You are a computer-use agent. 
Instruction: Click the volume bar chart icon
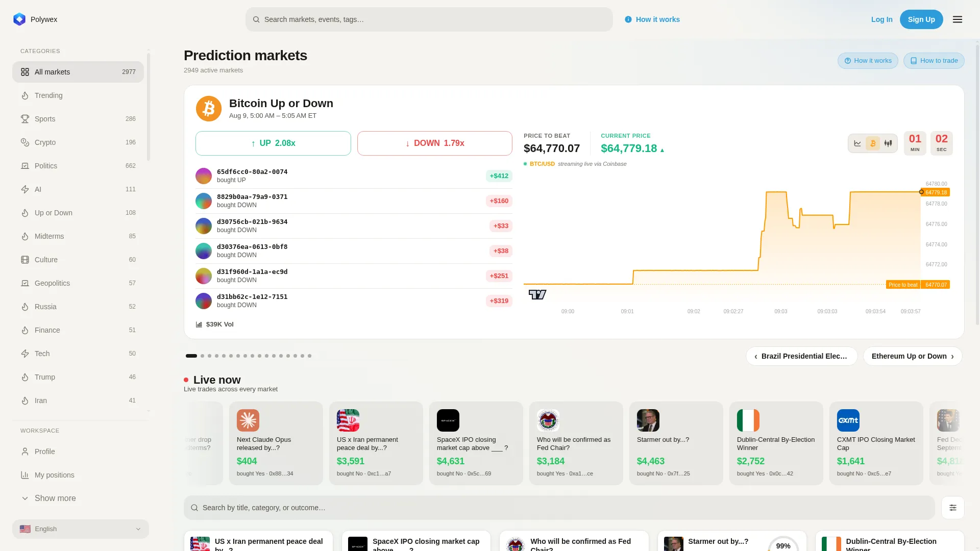(199, 324)
